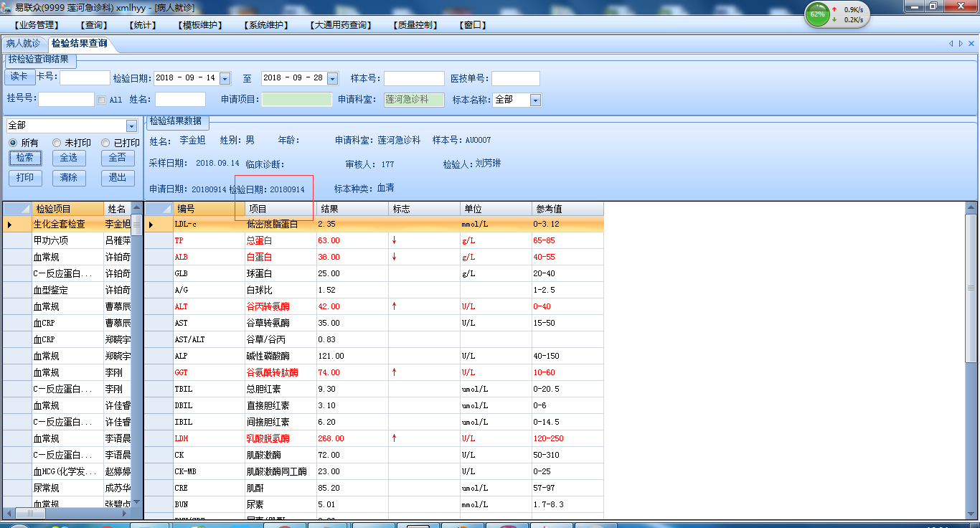Viewport: 980px width, 528px height.
Task: Click the tab strip scroll-left arrow
Action: 951,44
